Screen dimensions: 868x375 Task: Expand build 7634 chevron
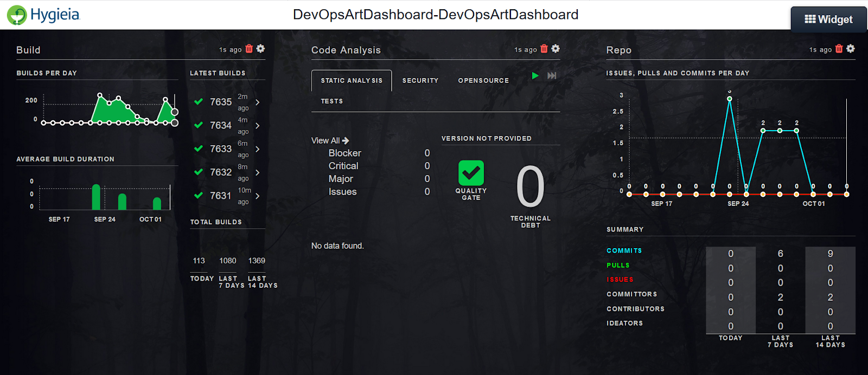click(257, 126)
